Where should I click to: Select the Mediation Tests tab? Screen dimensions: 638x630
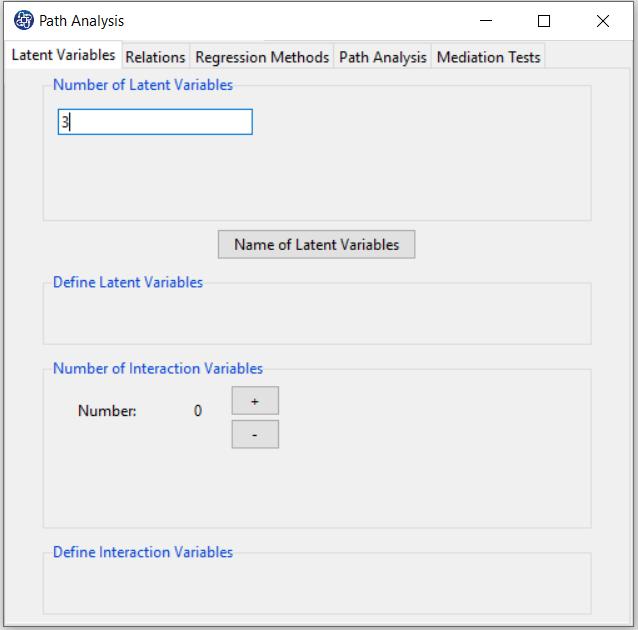488,57
